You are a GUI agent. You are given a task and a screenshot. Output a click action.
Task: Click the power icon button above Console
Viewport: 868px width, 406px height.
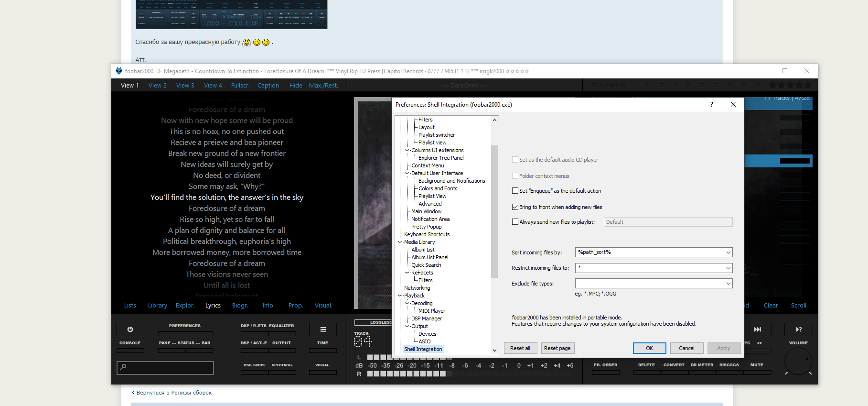pos(130,329)
